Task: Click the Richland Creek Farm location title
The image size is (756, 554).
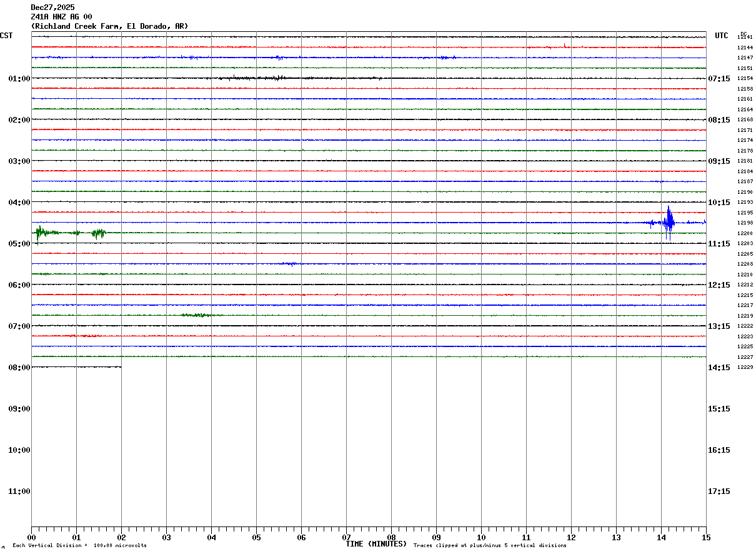Action: [109, 26]
